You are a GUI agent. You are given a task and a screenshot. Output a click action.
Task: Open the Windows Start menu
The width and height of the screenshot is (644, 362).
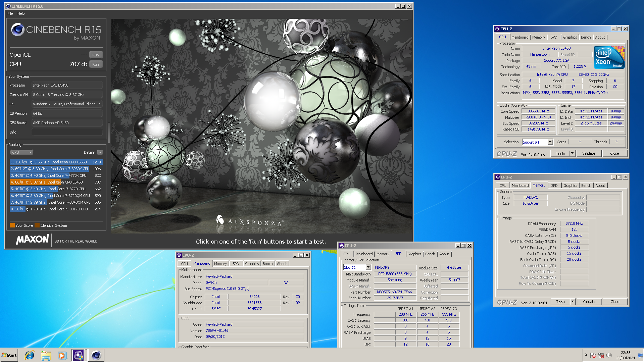coord(9,355)
